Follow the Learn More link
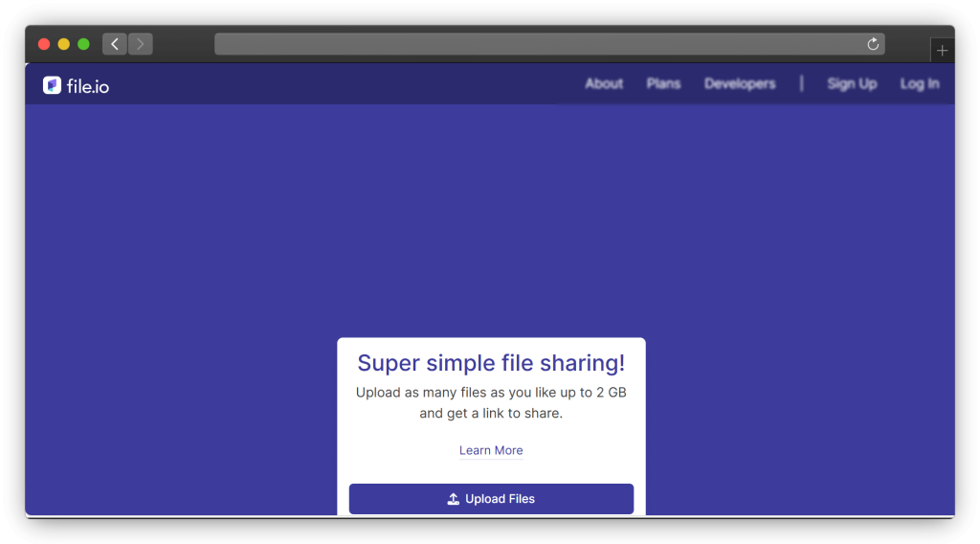980x544 pixels. [491, 450]
